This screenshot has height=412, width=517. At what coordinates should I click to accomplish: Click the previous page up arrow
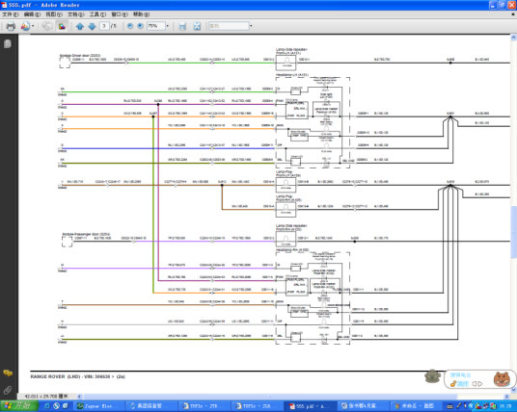click(80, 26)
